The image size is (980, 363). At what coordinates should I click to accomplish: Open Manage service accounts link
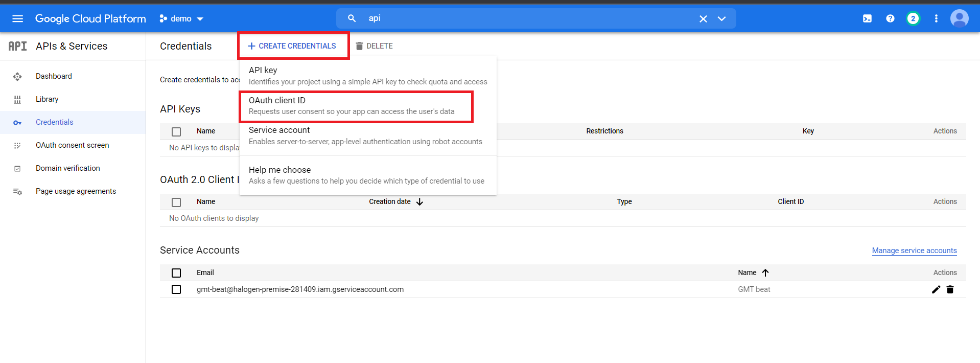[x=914, y=251]
